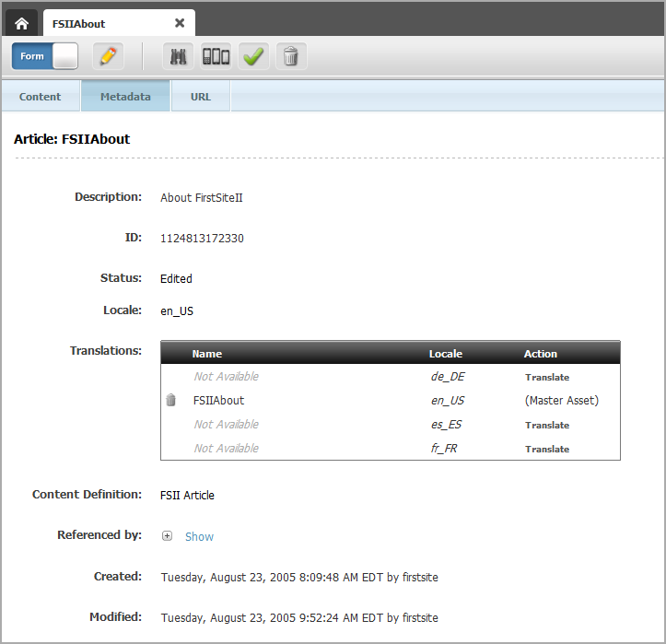Click the es_ES locale cell
The image size is (666, 644).
point(447,425)
